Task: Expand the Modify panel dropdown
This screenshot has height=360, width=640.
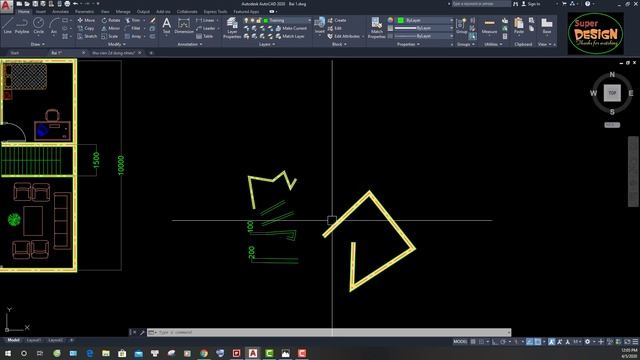Action: [116, 44]
